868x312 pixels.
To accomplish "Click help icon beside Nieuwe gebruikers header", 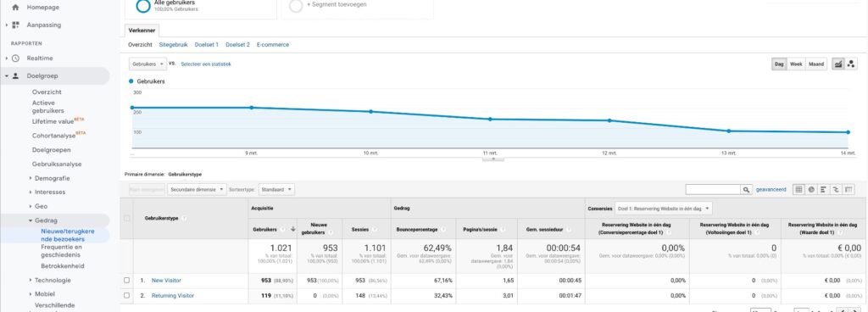I will click(x=331, y=232).
